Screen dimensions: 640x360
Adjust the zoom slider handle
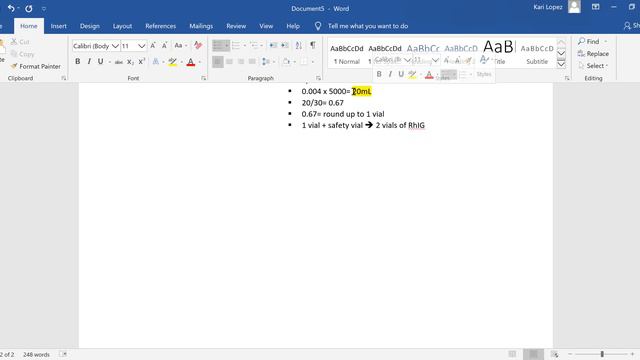click(x=602, y=354)
